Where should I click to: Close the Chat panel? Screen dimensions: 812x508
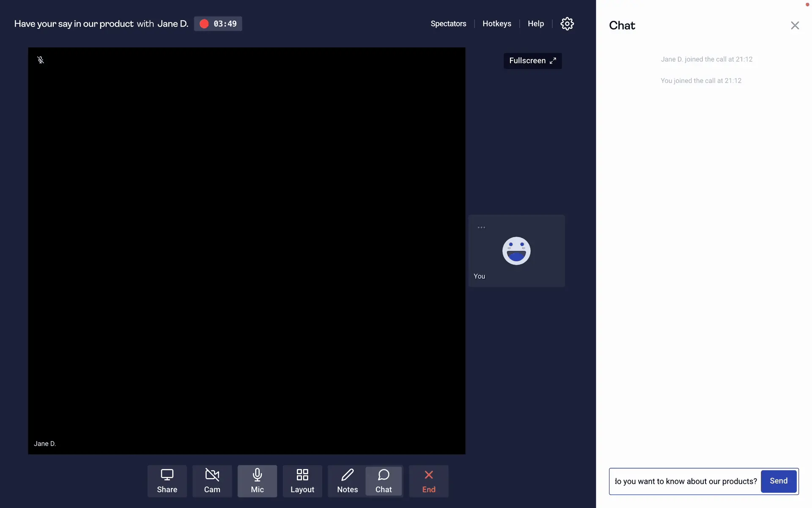click(x=795, y=25)
